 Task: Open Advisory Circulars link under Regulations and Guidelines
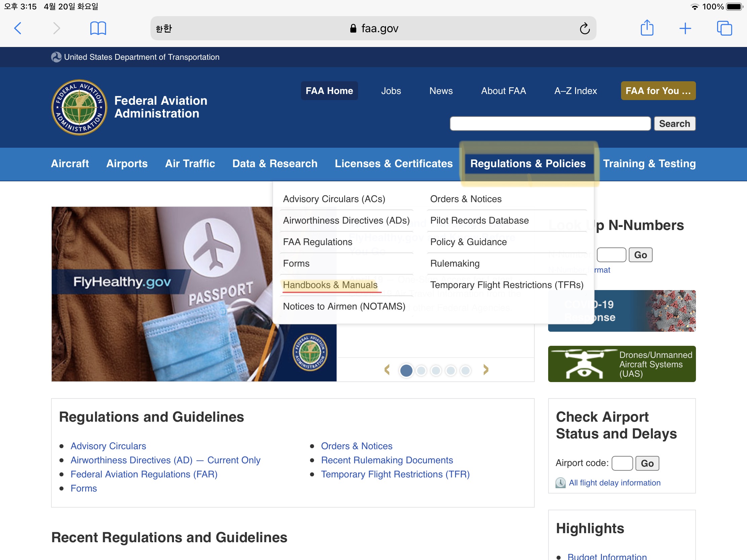pyautogui.click(x=108, y=446)
